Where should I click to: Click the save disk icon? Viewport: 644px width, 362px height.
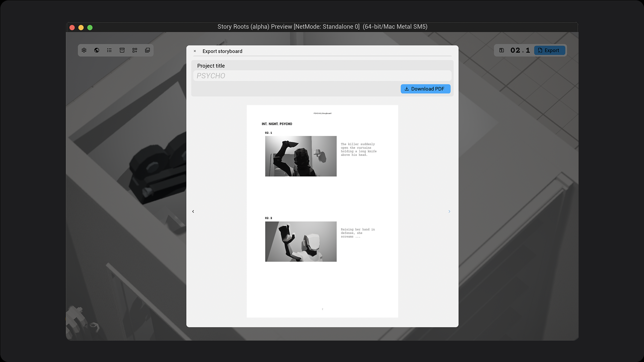(501, 50)
